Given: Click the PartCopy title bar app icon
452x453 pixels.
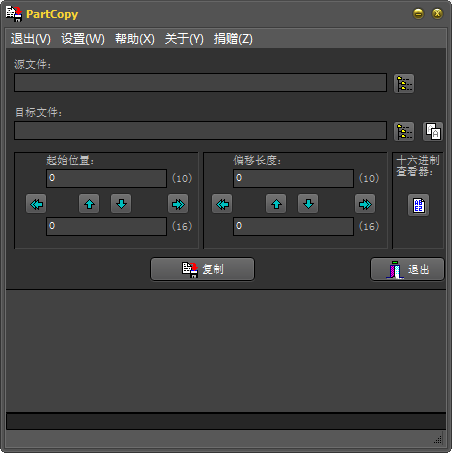Looking at the screenshot, I should point(14,14).
